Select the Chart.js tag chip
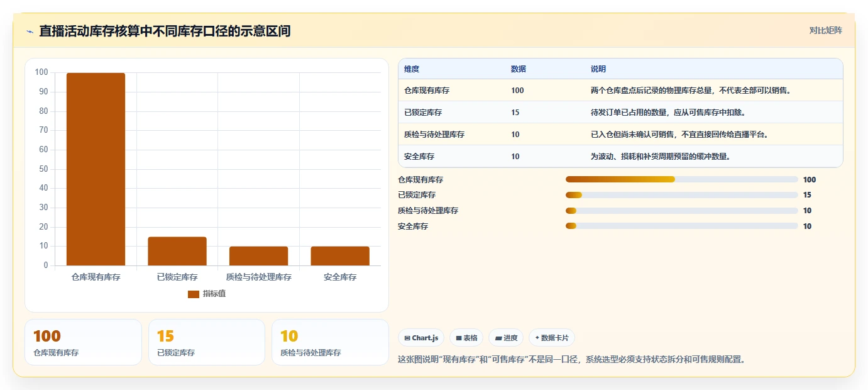868x390 pixels. pos(421,338)
